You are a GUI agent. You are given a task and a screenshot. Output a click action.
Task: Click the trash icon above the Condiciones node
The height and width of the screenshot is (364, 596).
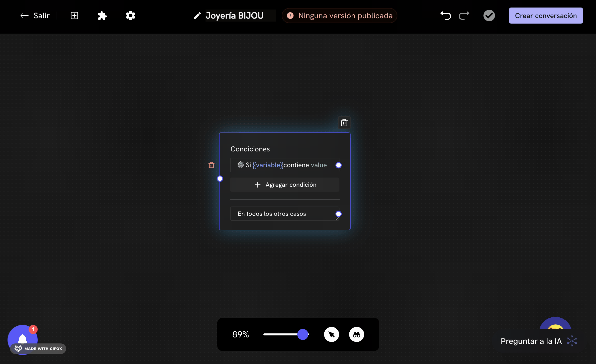click(x=344, y=123)
